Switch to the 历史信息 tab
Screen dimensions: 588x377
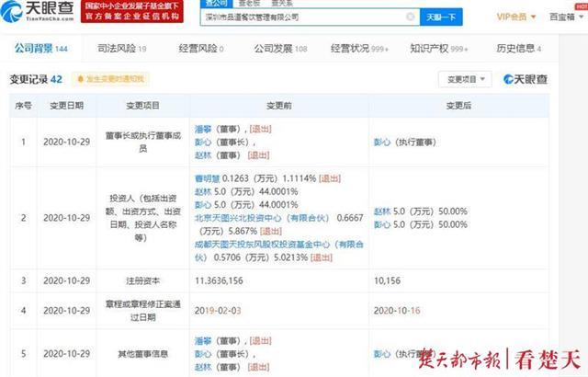[518, 49]
